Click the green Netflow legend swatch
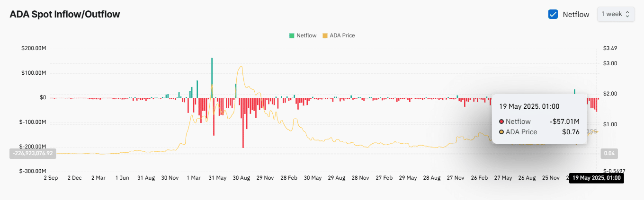Screen dimensions: 644x200 point(292,35)
